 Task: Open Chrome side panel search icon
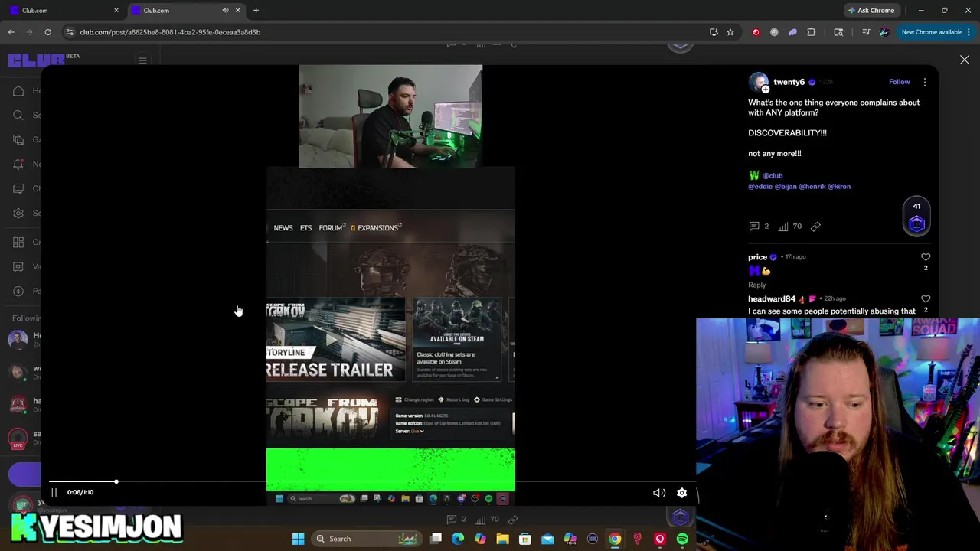click(838, 32)
